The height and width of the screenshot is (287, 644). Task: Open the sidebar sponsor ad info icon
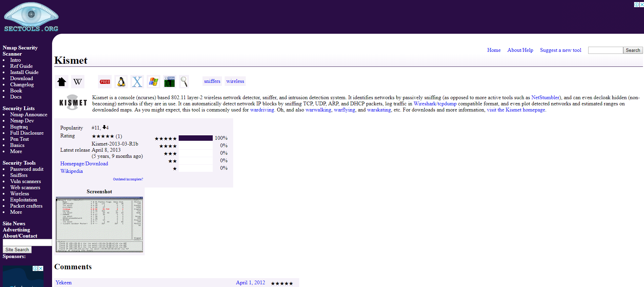[35, 268]
